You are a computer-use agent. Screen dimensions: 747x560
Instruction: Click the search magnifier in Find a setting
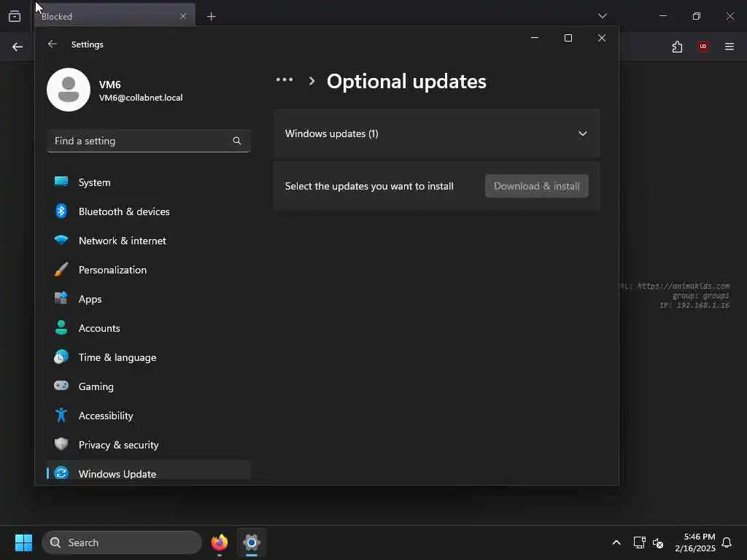tap(237, 141)
